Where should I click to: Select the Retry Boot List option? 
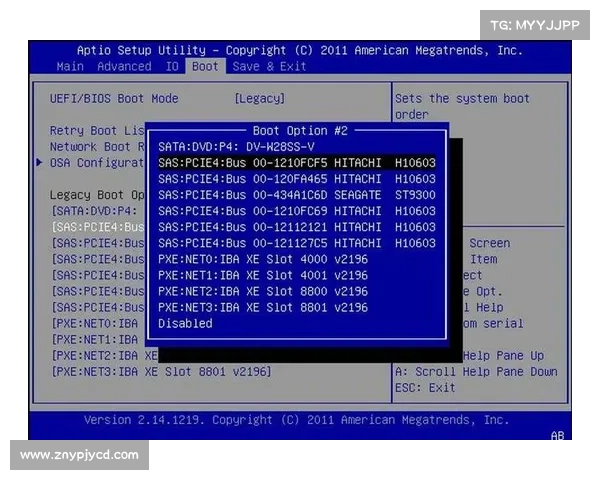(97, 131)
